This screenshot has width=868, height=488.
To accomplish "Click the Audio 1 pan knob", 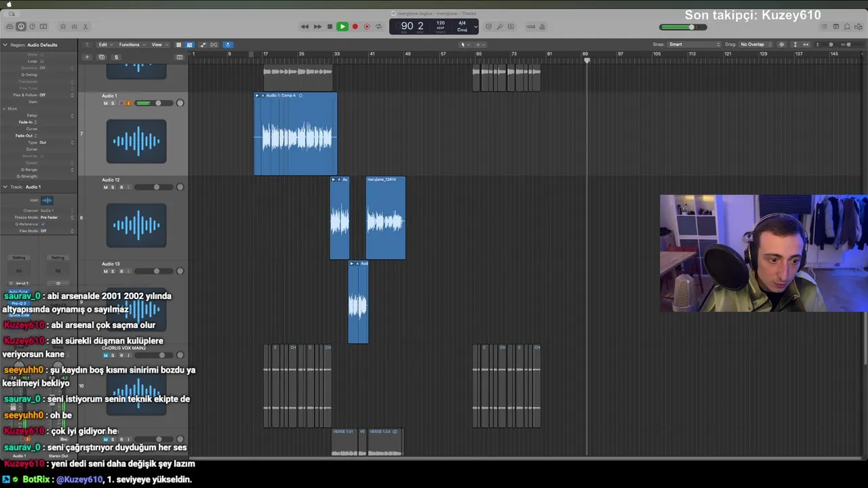I will click(180, 103).
